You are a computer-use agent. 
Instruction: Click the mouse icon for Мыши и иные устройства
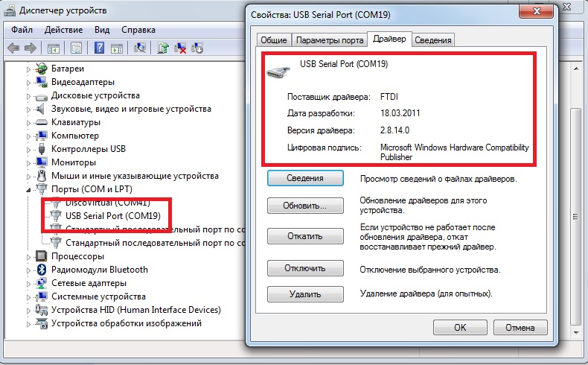[42, 176]
